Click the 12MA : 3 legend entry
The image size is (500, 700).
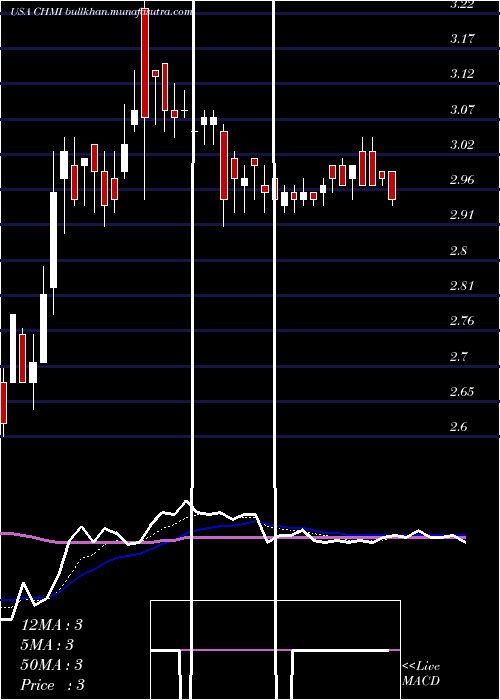(52, 625)
